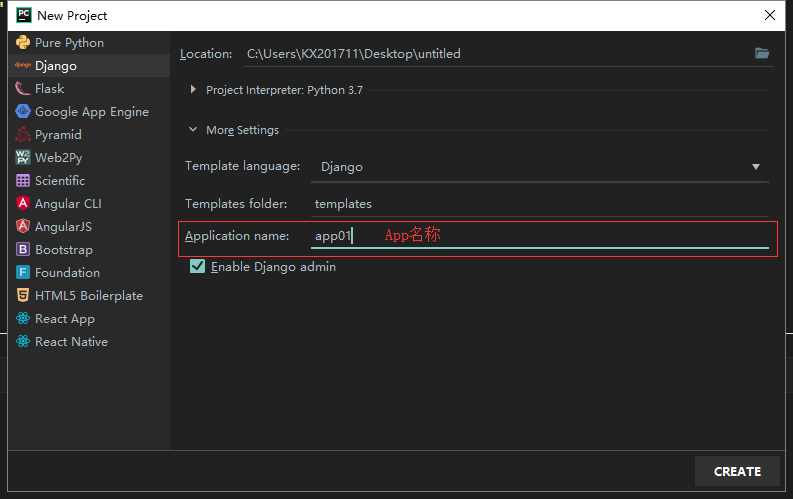This screenshot has width=793, height=499.
Task: Choose Google App Engine project type
Action: coord(89,111)
